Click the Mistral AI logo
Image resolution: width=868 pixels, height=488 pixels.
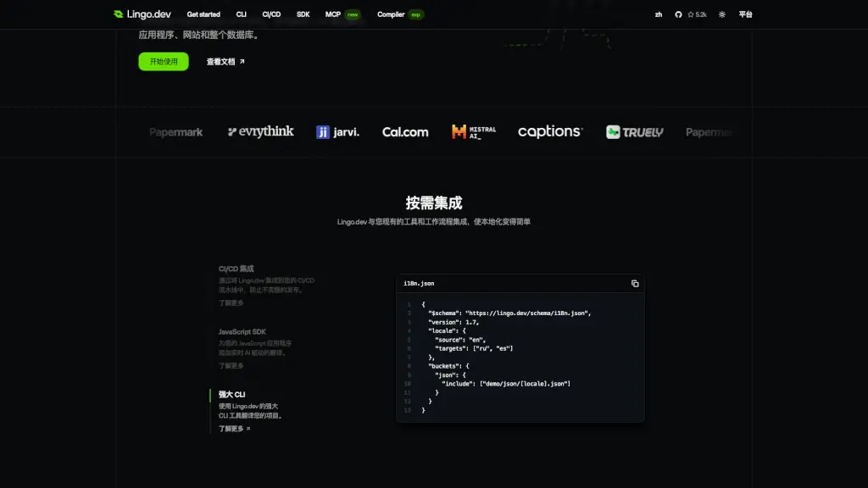pos(472,131)
